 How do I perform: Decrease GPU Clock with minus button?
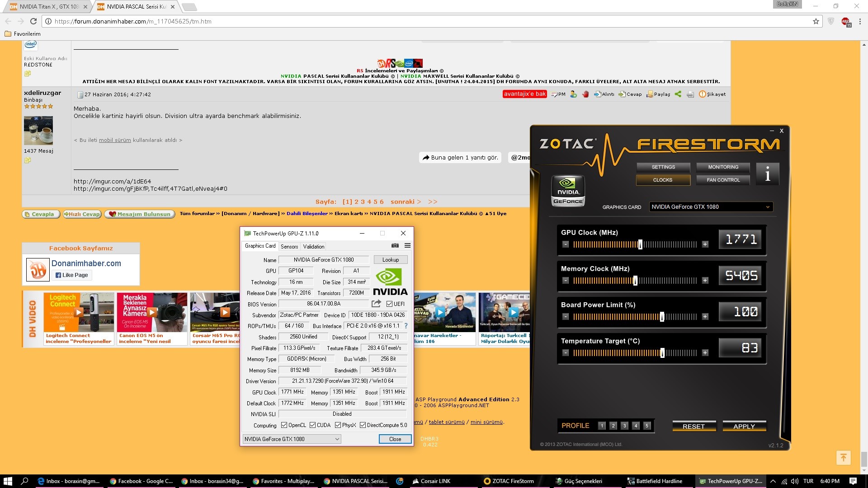565,244
